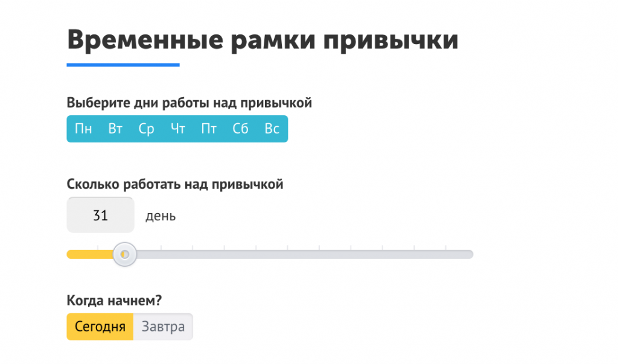
Task: Select Сегодня as the start day
Action: click(100, 327)
